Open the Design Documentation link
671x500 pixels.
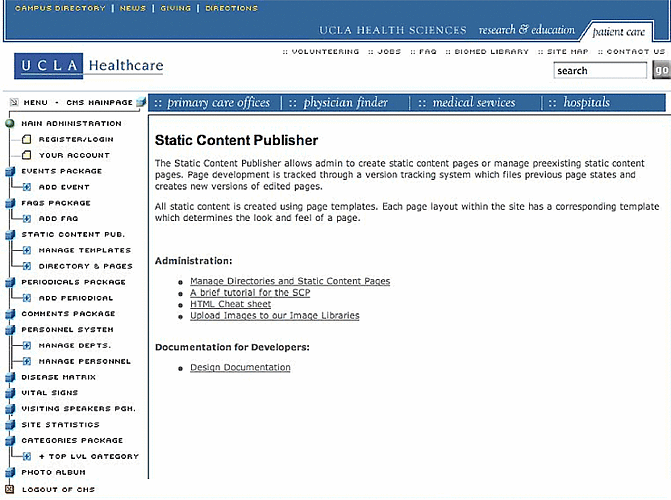(240, 368)
